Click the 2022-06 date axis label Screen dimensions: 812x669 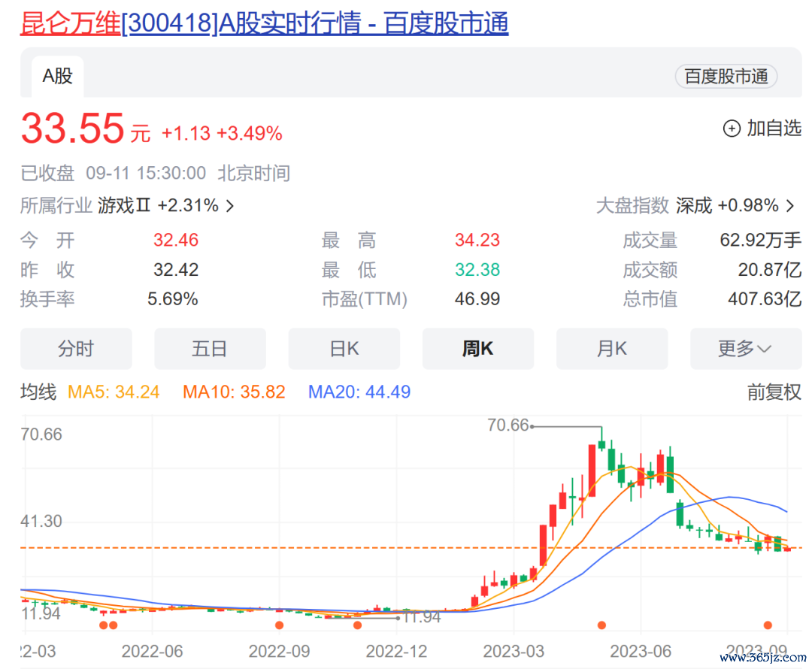(x=152, y=651)
